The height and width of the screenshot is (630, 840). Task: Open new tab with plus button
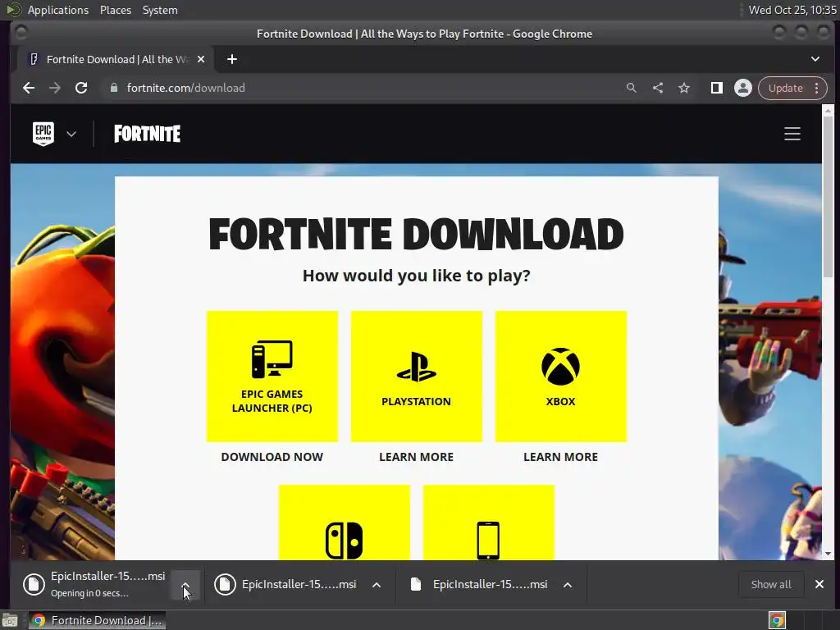click(x=232, y=59)
